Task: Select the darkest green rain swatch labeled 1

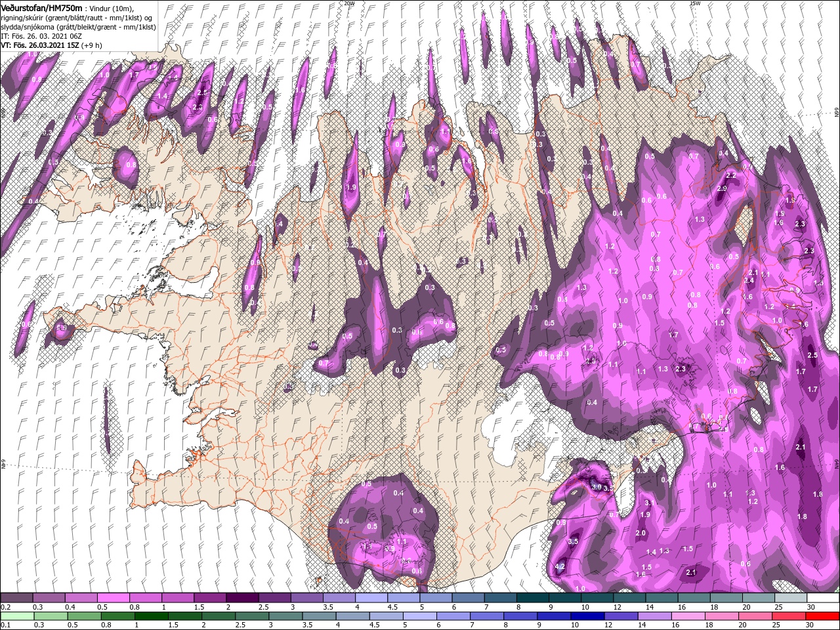Action: 151,616
